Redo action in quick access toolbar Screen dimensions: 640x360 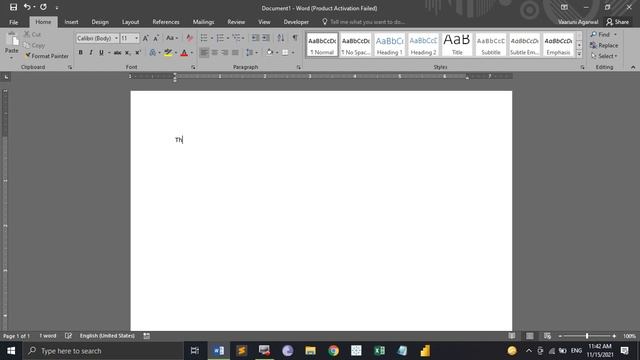(x=43, y=7)
